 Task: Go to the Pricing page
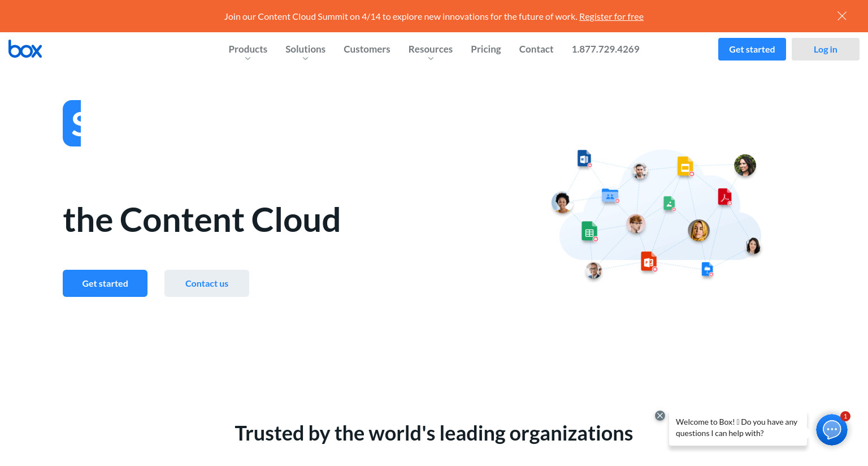tap(486, 49)
